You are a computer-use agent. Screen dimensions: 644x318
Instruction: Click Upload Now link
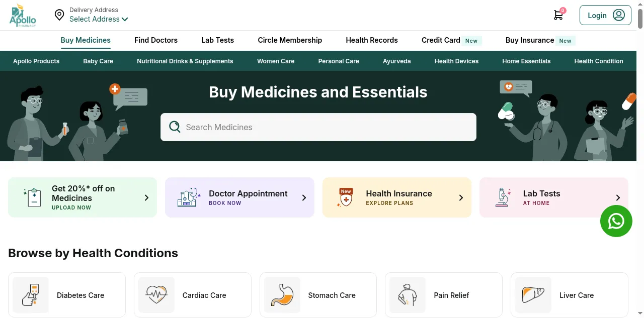(x=71, y=207)
